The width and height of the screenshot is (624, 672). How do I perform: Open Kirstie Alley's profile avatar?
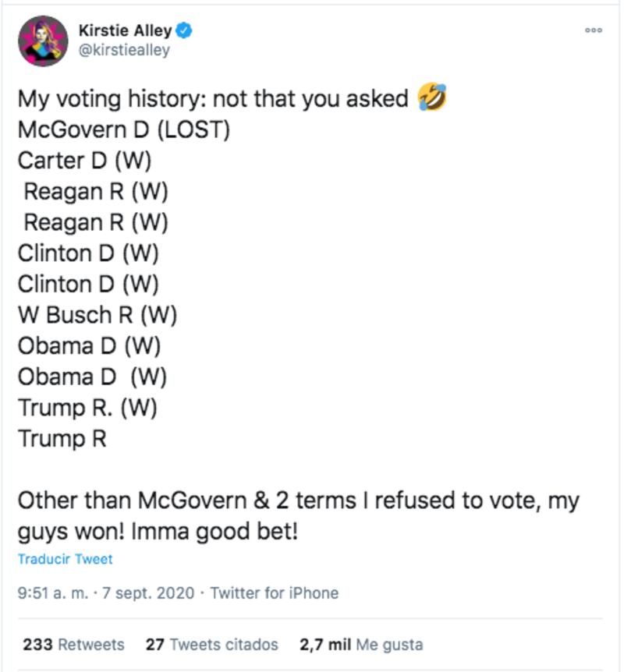[43, 41]
